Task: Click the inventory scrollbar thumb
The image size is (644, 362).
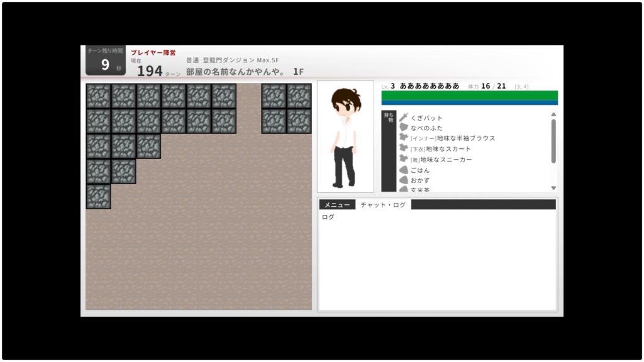Action: (553, 141)
